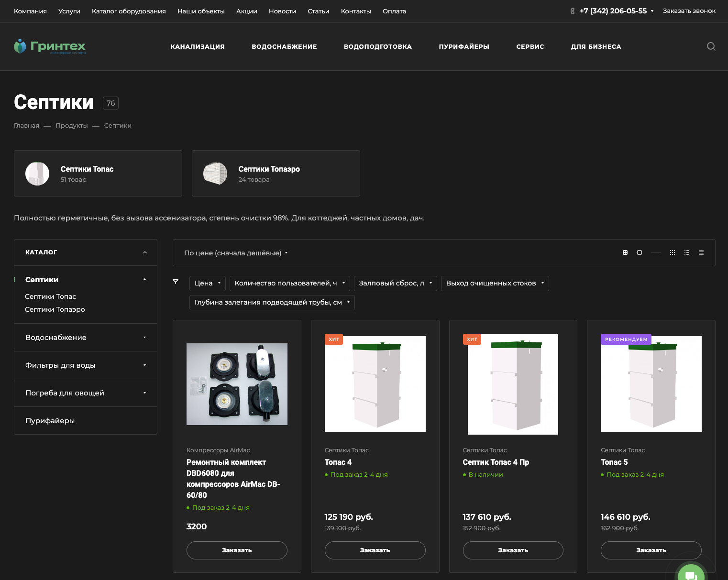Toggle single large card view

coord(639,252)
